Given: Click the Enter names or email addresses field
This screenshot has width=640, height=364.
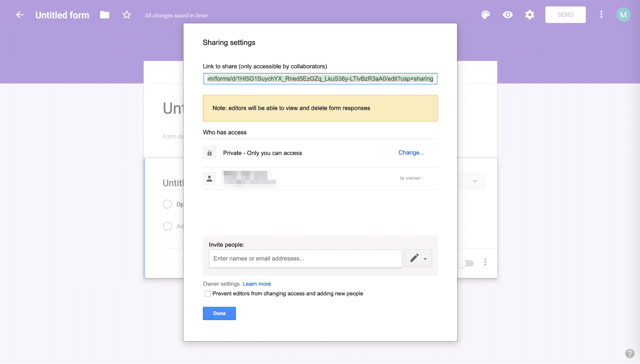Looking at the screenshot, I should tap(304, 258).
